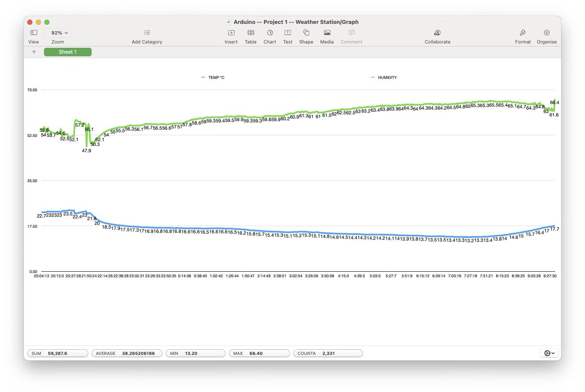Image resolution: width=585 pixels, height=392 pixels.
Task: Select the blue TEMP °C legend swatch
Action: point(203,78)
